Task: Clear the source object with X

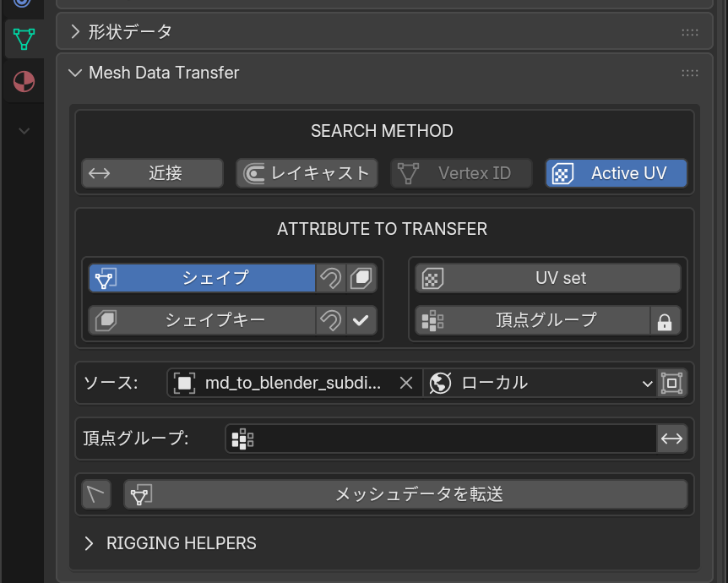Action: [406, 383]
